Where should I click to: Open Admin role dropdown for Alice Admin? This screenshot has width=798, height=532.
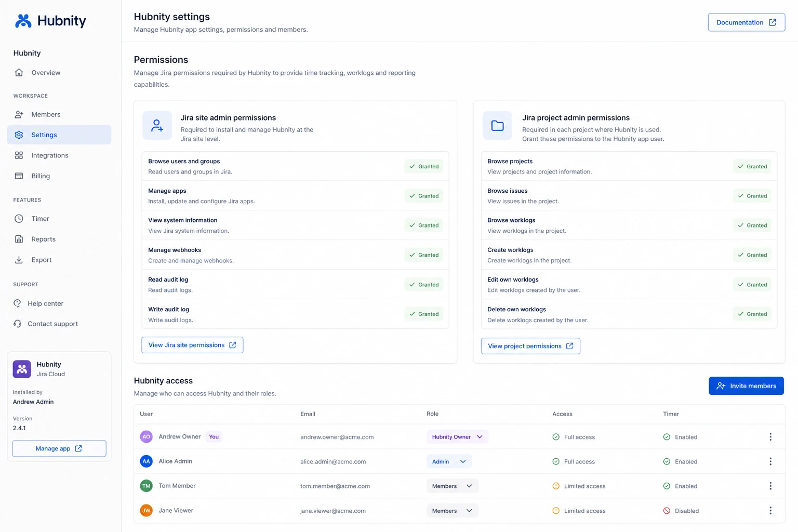pyautogui.click(x=449, y=461)
